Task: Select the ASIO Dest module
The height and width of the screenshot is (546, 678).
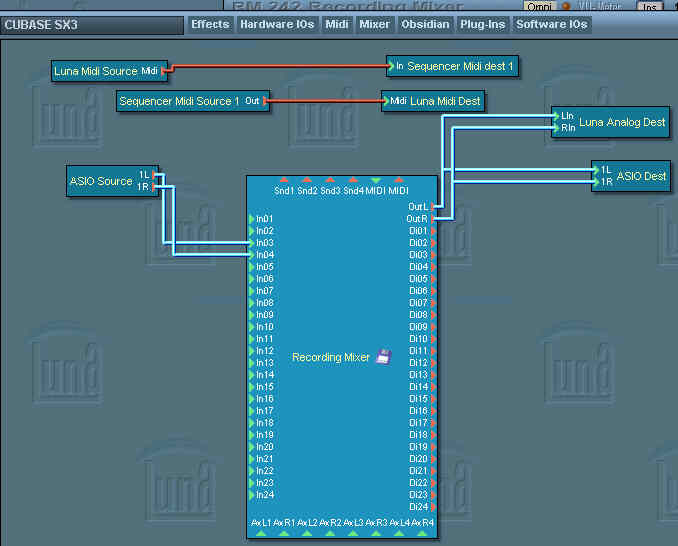Action: [x=631, y=176]
